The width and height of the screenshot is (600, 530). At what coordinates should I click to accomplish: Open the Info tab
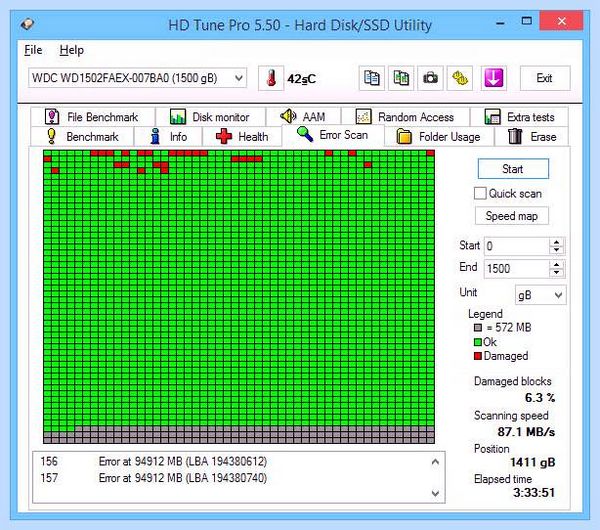click(x=168, y=137)
